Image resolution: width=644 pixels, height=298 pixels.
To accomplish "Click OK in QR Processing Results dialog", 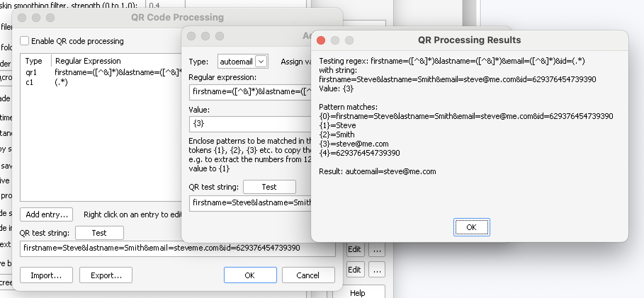I will (471, 227).
